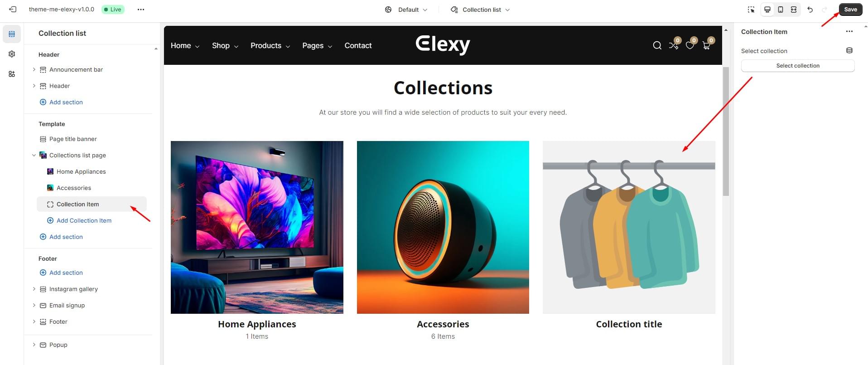Open the App embeds sidebar icon
Image resolution: width=868 pixels, height=365 pixels.
point(12,74)
